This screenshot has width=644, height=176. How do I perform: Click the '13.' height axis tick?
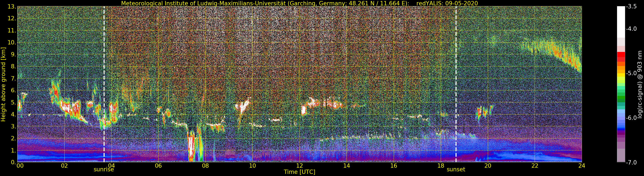point(12,6)
